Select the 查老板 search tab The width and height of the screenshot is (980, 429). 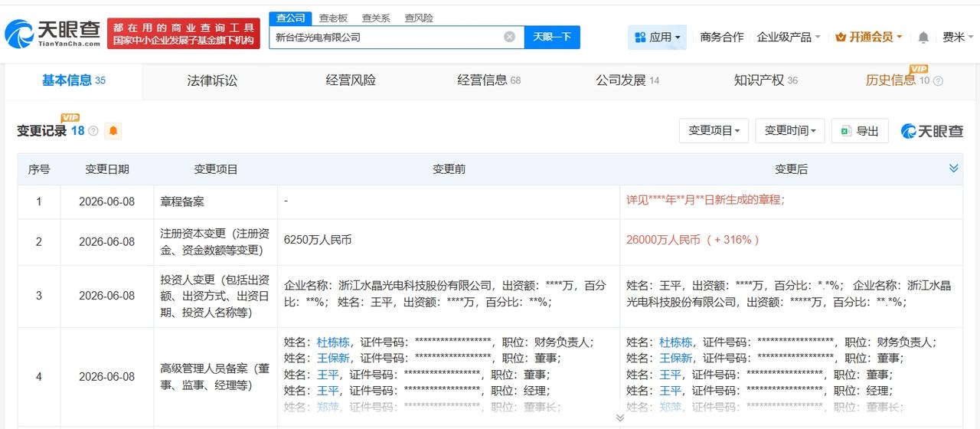click(333, 18)
